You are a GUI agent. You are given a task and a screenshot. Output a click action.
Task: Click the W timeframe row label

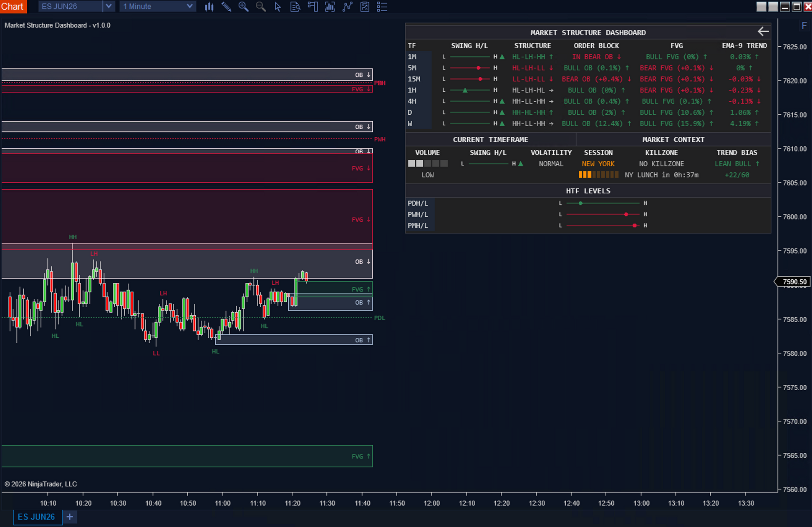pos(410,123)
